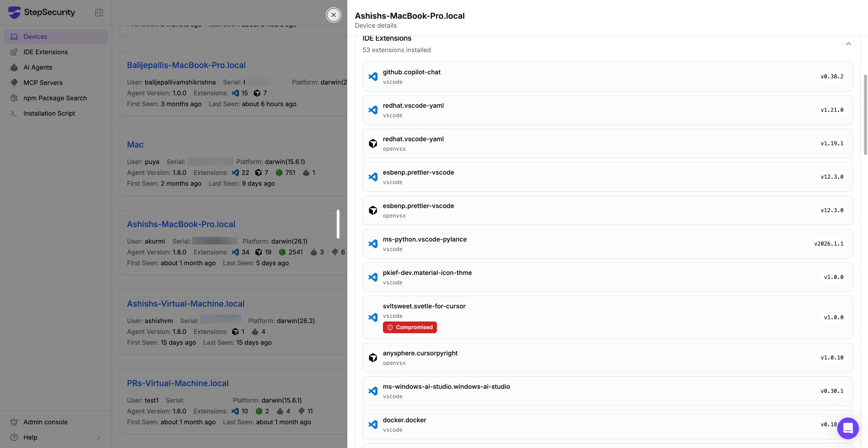The width and height of the screenshot is (868, 448).
Task: Click the AI Agents robot icon in sidebar
Action: tap(14, 67)
